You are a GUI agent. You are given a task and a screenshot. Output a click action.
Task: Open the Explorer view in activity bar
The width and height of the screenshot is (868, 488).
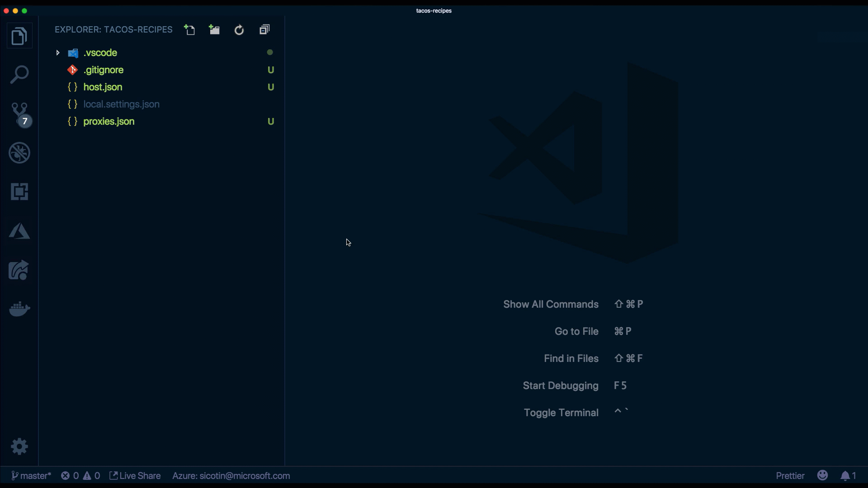pyautogui.click(x=19, y=36)
